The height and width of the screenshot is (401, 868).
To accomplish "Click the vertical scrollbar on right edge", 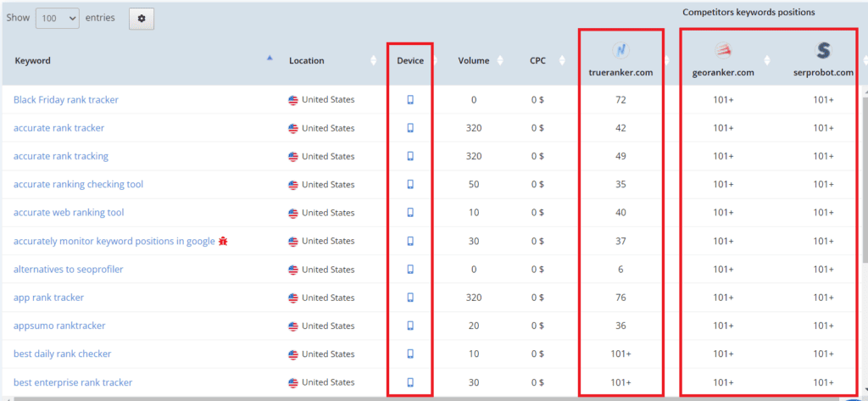I will (x=865, y=177).
